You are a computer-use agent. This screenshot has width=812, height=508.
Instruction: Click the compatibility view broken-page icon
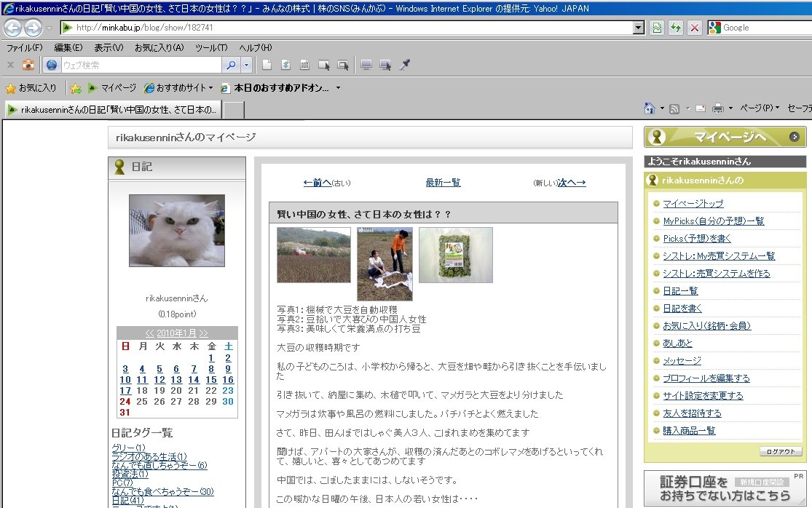pos(657,28)
